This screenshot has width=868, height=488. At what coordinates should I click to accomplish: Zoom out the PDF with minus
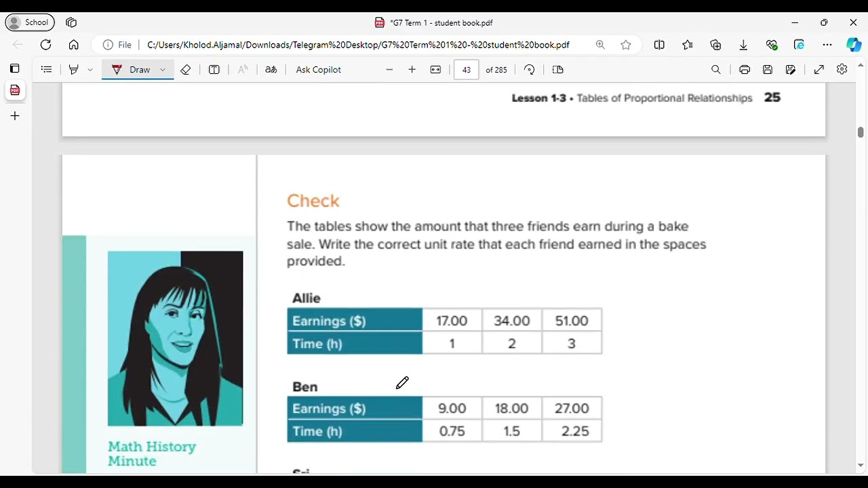coord(389,69)
